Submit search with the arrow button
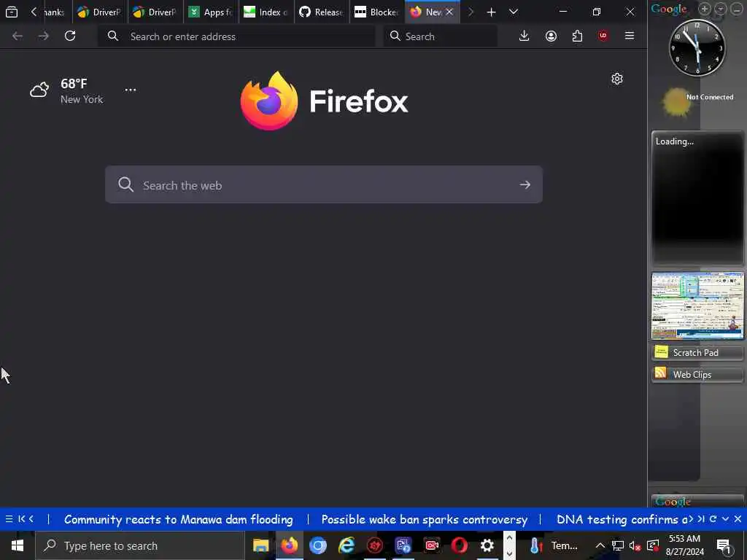This screenshot has width=747, height=560. click(525, 184)
